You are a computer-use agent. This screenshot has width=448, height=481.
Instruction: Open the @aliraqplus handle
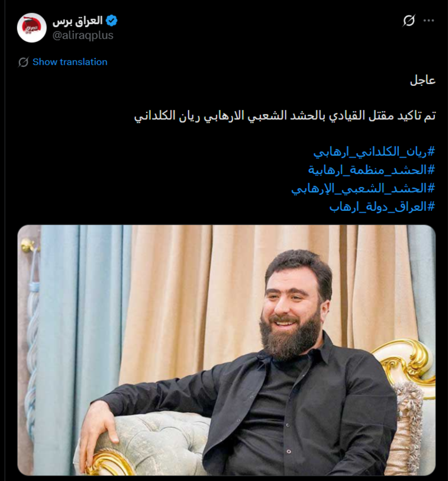pyautogui.click(x=83, y=36)
